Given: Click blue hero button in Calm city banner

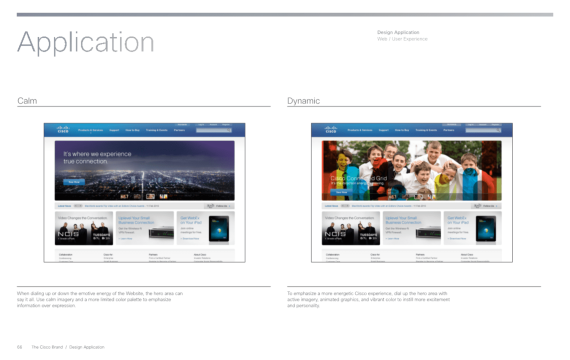Looking at the screenshot, I should tap(74, 182).
